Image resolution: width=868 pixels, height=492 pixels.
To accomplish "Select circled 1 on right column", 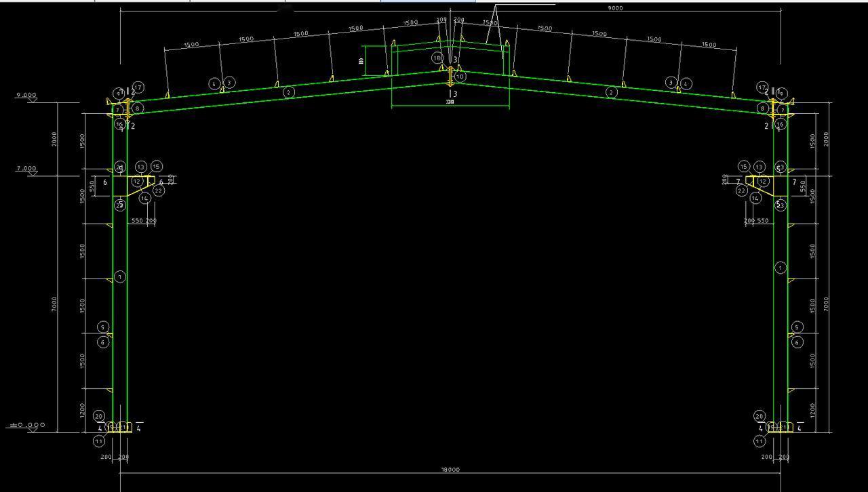I will pos(781,268).
